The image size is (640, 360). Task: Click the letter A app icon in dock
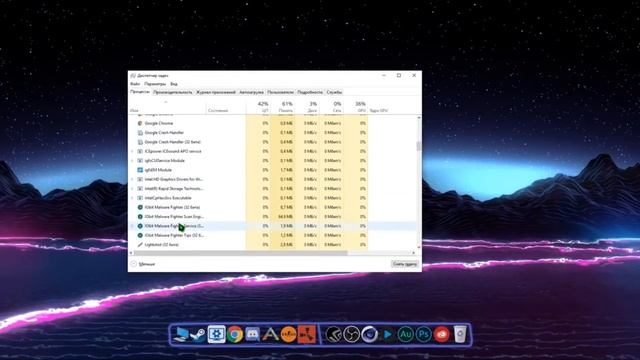[x=270, y=334]
